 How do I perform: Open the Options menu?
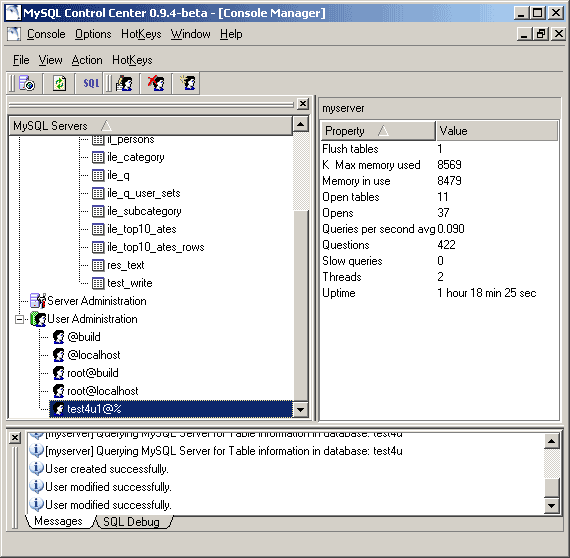pyautogui.click(x=93, y=34)
